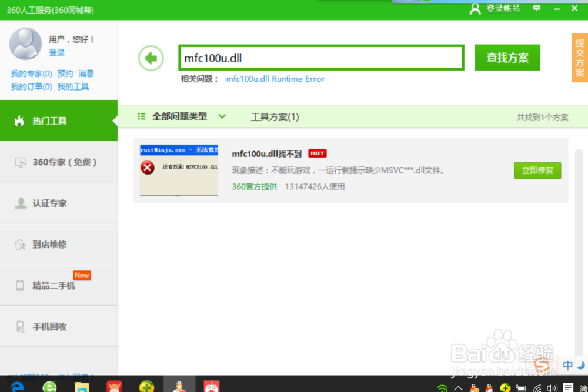Open the 提交方案 side tab
This screenshot has width=588, height=392.
pyautogui.click(x=580, y=58)
